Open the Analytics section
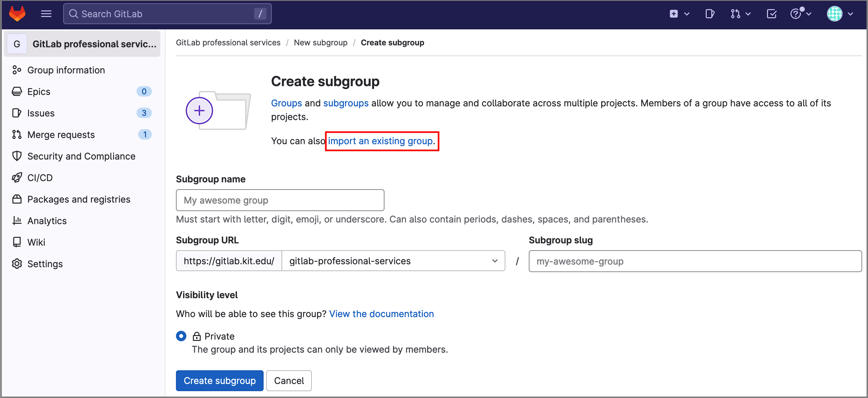 tap(48, 221)
